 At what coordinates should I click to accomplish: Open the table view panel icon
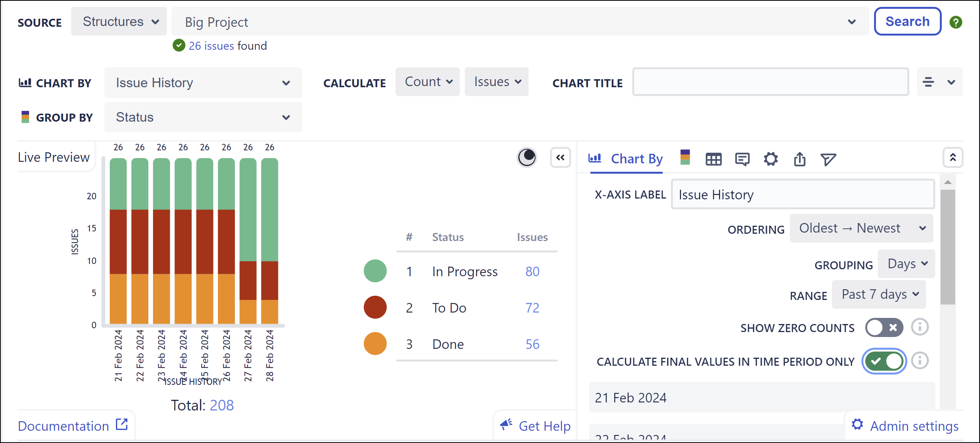[714, 159]
